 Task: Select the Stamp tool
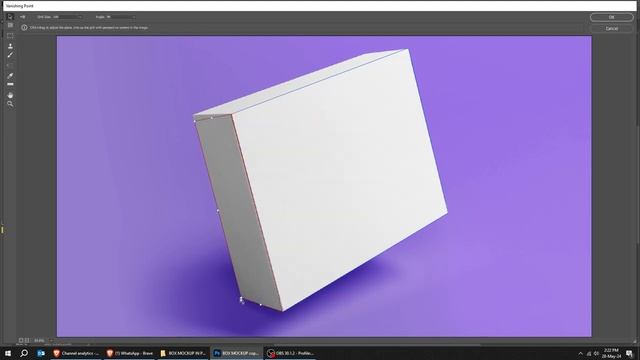tap(10, 46)
